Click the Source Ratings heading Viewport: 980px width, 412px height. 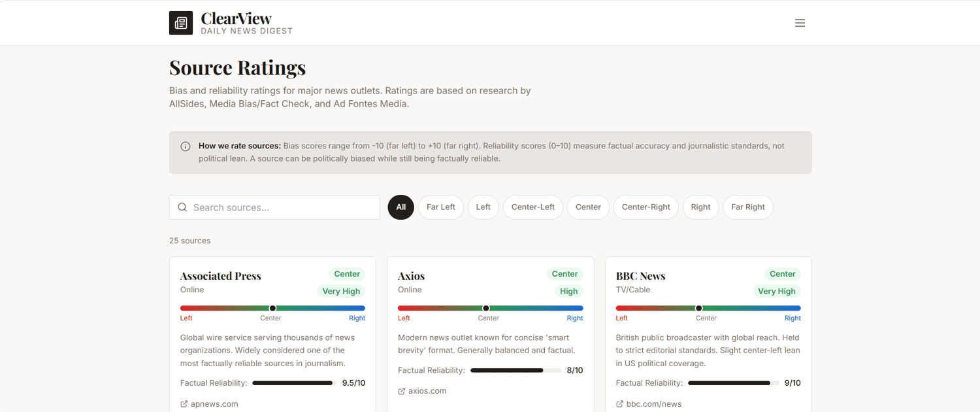pyautogui.click(x=238, y=67)
